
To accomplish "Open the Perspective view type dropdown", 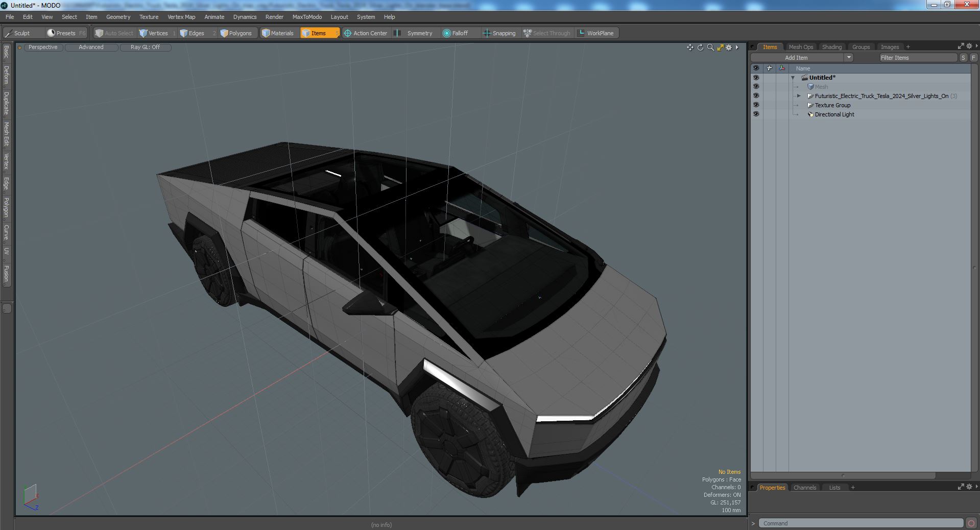I will pos(43,47).
